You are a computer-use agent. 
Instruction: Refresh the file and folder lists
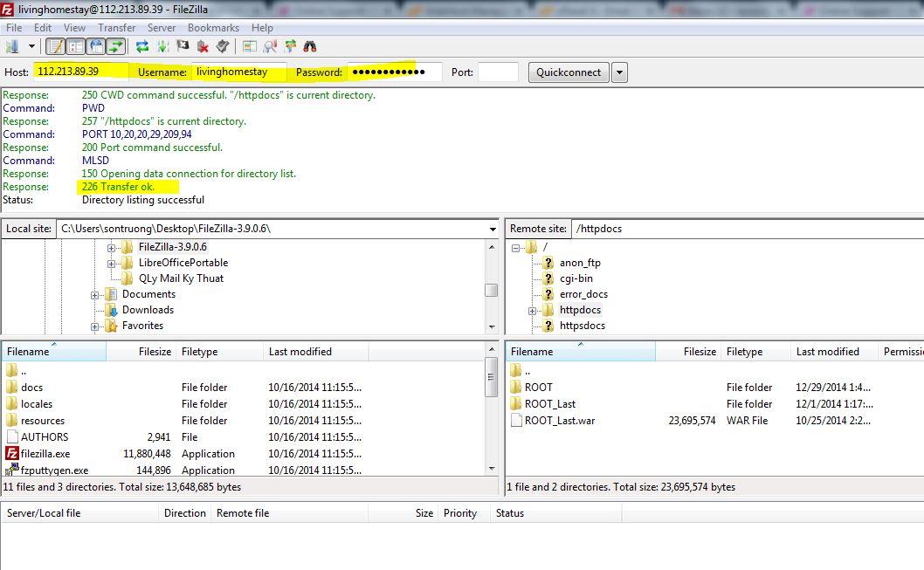click(142, 46)
